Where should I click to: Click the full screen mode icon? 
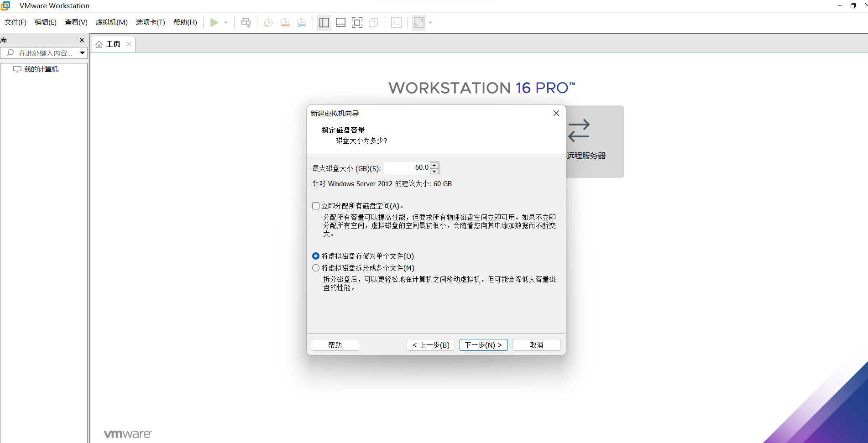[357, 22]
